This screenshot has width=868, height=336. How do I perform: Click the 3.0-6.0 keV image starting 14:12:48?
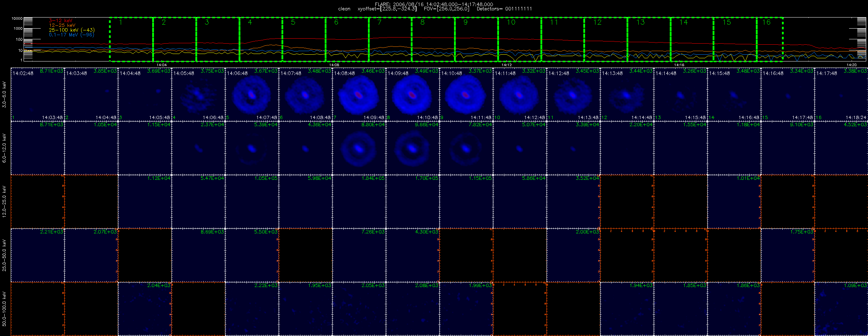(x=573, y=94)
